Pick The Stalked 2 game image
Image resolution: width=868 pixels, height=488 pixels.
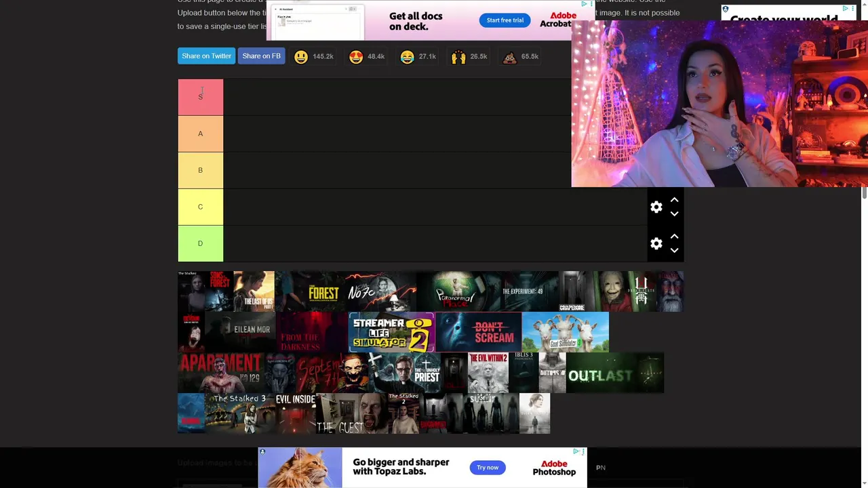tap(404, 413)
